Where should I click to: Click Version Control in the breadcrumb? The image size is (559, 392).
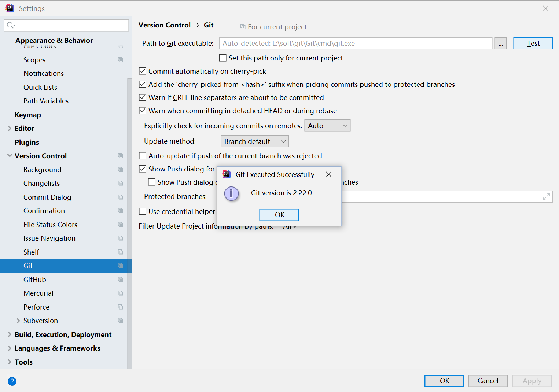pos(165,25)
